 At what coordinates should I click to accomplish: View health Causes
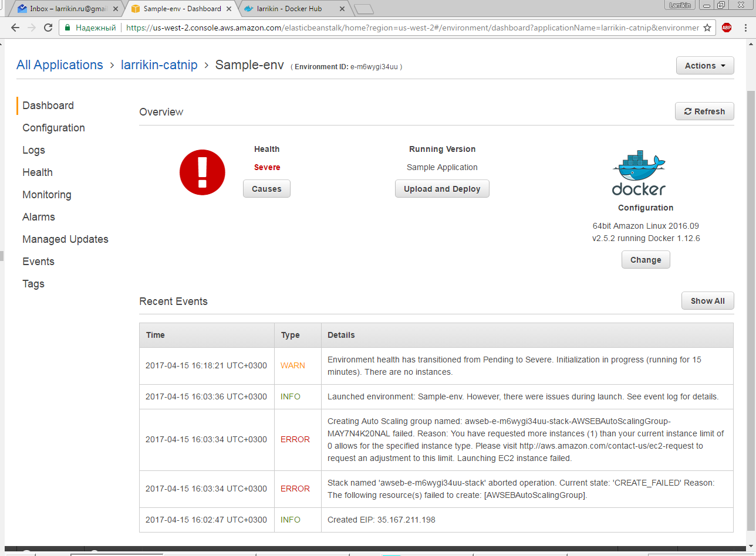[266, 189]
